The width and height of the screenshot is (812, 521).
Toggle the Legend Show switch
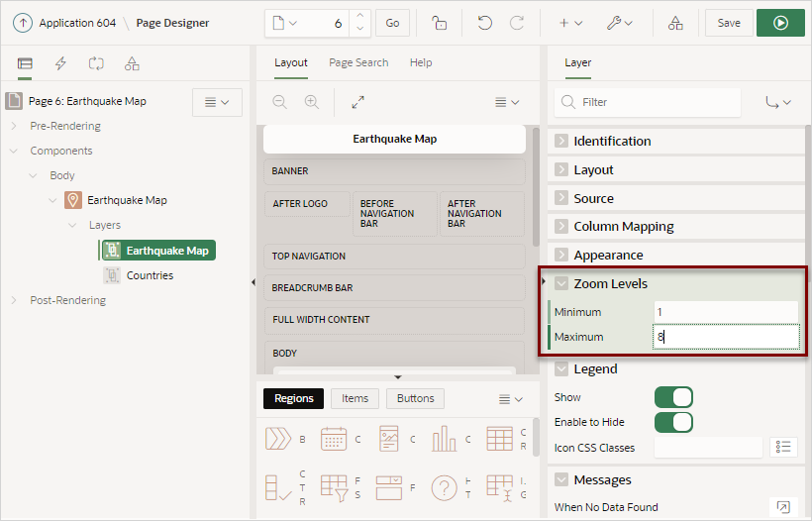tap(673, 397)
